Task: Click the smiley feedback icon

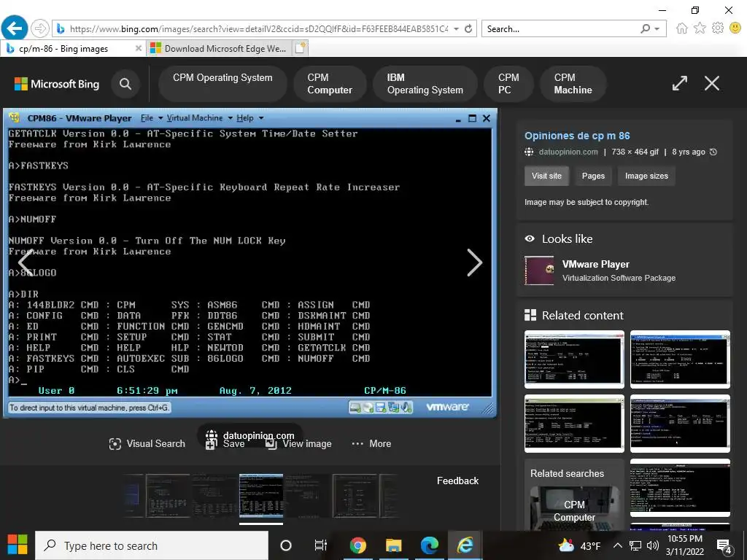Action: click(735, 28)
